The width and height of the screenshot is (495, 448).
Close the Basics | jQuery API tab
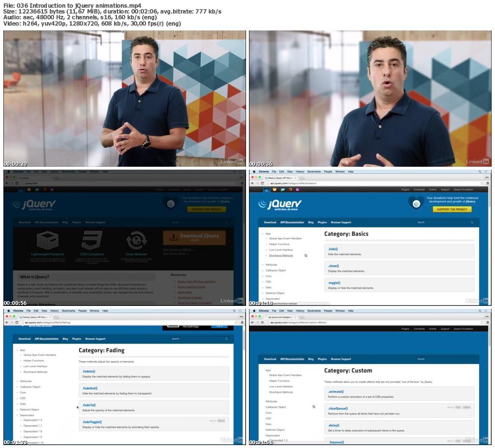[x=295, y=178]
